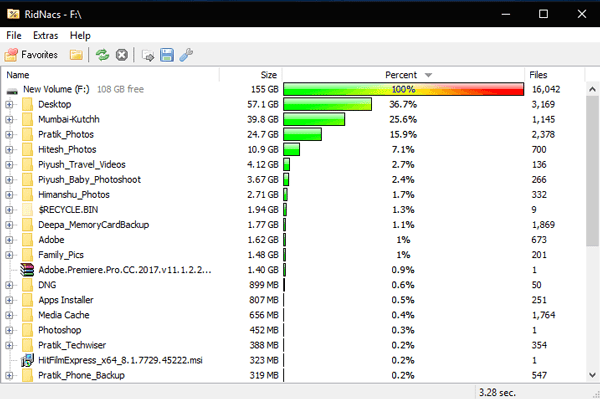The width and height of the screenshot is (600, 399).
Task: Click the Favorites label button
Action: click(x=39, y=55)
